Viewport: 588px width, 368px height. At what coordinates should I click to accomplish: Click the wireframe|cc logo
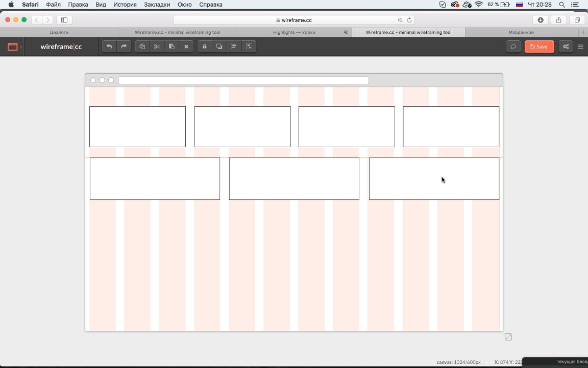point(61,47)
